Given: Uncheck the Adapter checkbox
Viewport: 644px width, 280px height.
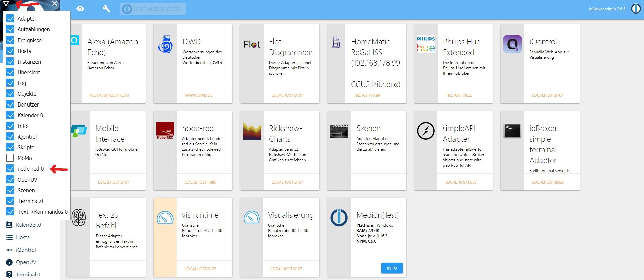Looking at the screenshot, I should [10, 19].
